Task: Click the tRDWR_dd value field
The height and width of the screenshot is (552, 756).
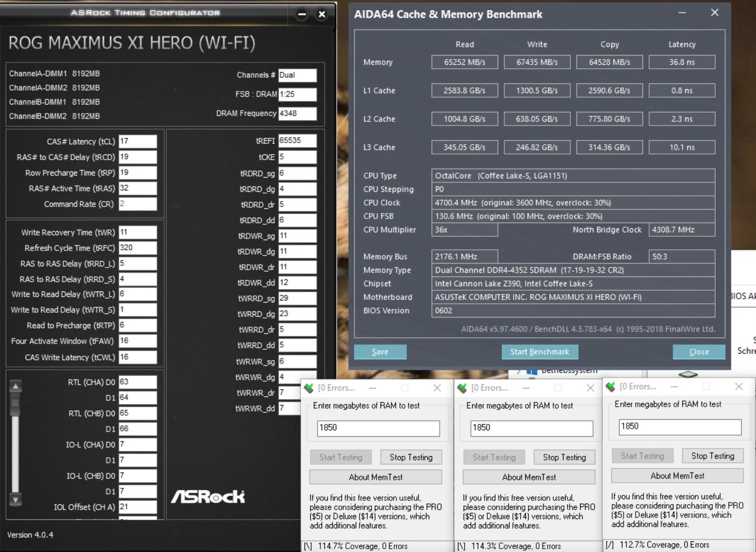Action: pyautogui.click(x=297, y=283)
